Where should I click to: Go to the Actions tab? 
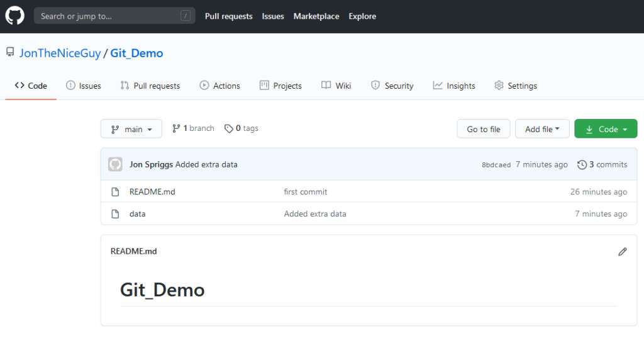219,86
